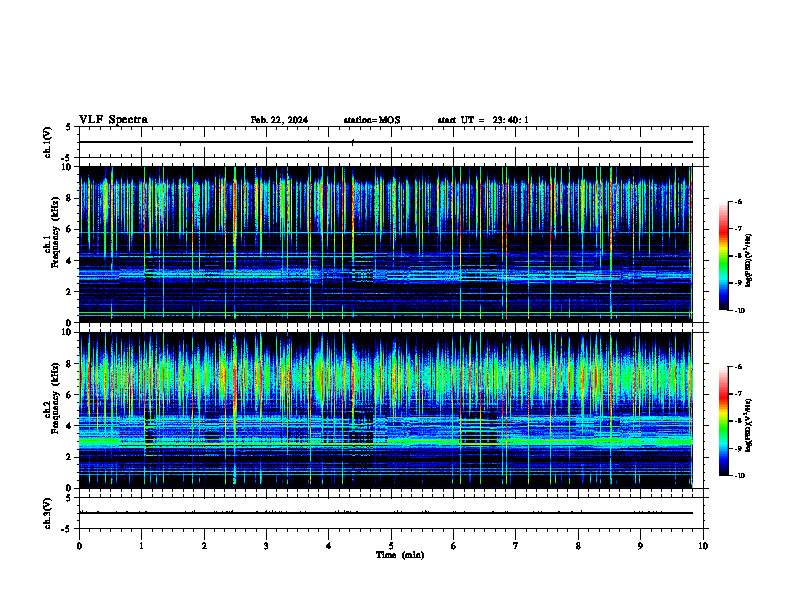Click the ch.2 spectrogram color bar
This screenshot has height=612, width=792.
pyautogui.click(x=724, y=421)
